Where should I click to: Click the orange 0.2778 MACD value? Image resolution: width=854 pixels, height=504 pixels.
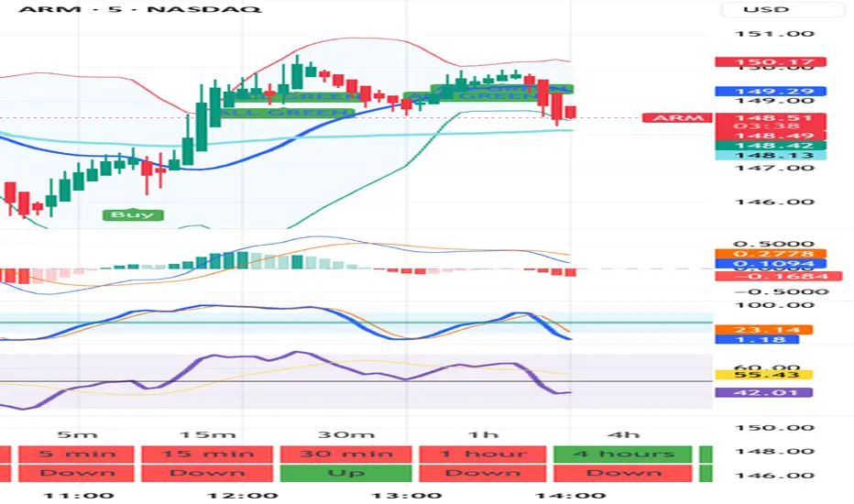coord(771,254)
